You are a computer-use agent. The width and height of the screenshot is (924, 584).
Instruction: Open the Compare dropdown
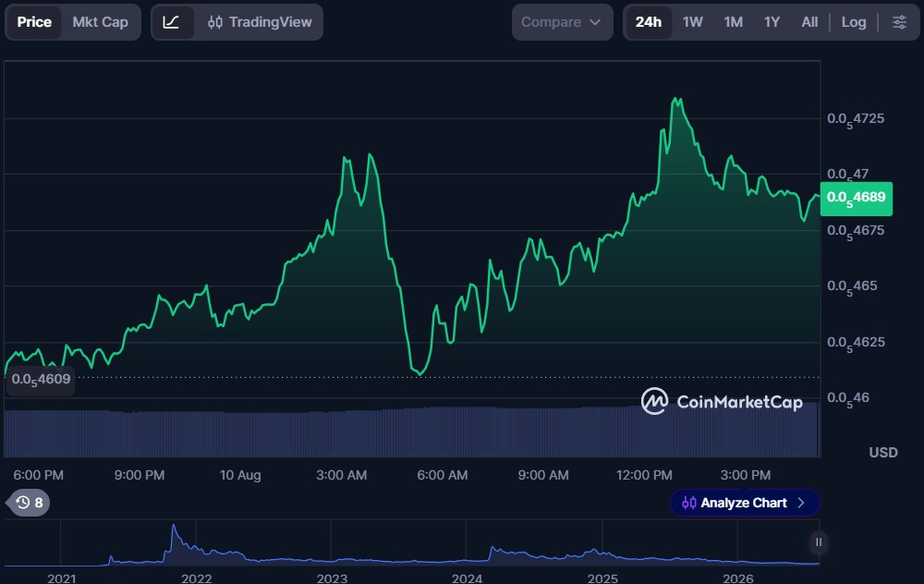[562, 22]
